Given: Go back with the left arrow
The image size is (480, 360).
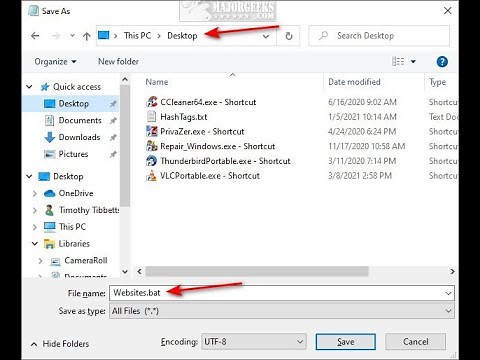Looking at the screenshot, I should point(35,36).
